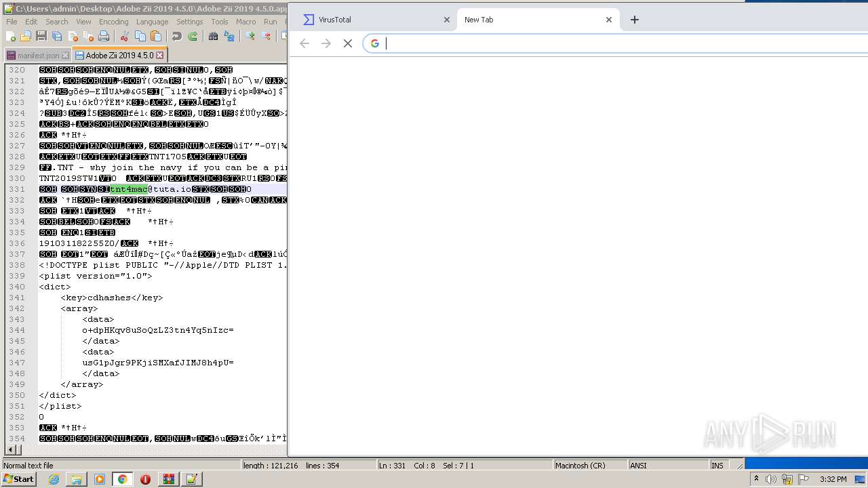Click the Zoom Out icon
Viewport: 868px width, 488px height.
[266, 37]
